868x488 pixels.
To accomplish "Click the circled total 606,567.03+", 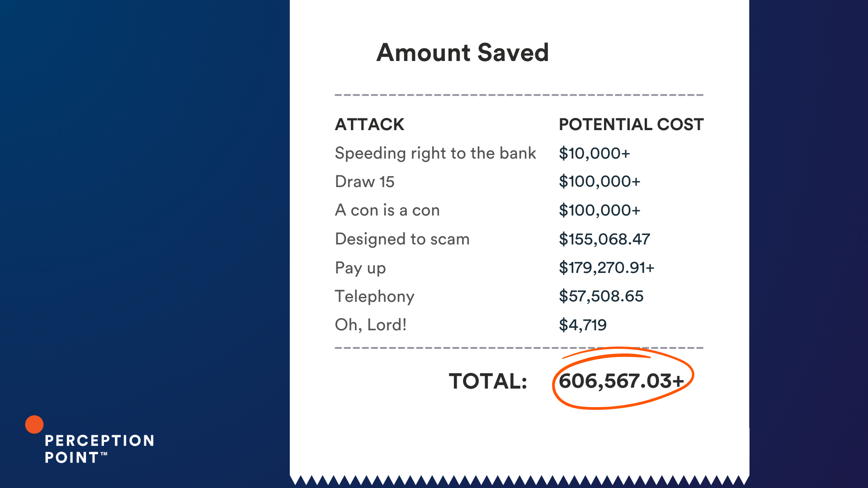I will coord(621,381).
